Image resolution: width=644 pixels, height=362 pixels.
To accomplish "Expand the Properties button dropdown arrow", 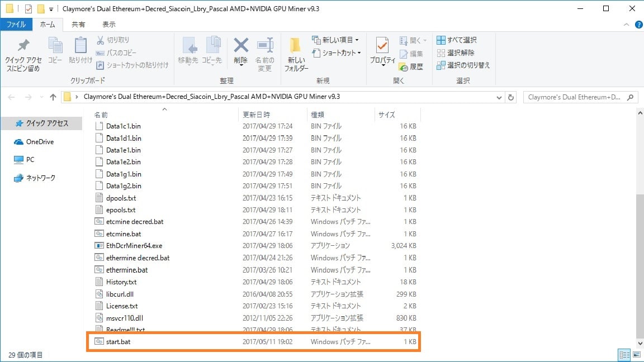I will pos(383,65).
